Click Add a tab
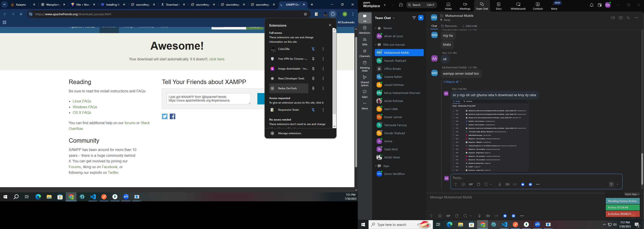 pos(470,26)
